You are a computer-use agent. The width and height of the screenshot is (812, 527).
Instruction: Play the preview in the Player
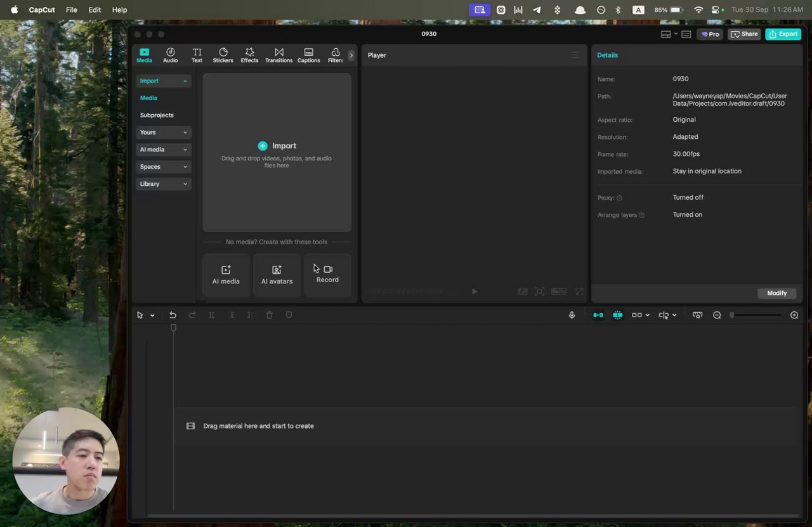click(x=475, y=292)
